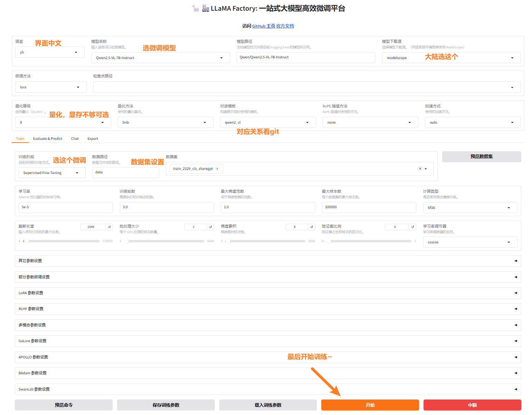Open the 数据集 dropdown arrow
The width and height of the screenshot is (532, 415).
click(x=426, y=169)
